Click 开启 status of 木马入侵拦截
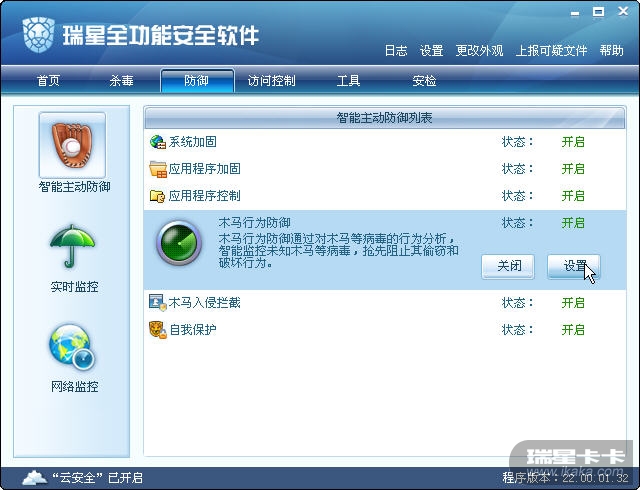 tap(573, 303)
